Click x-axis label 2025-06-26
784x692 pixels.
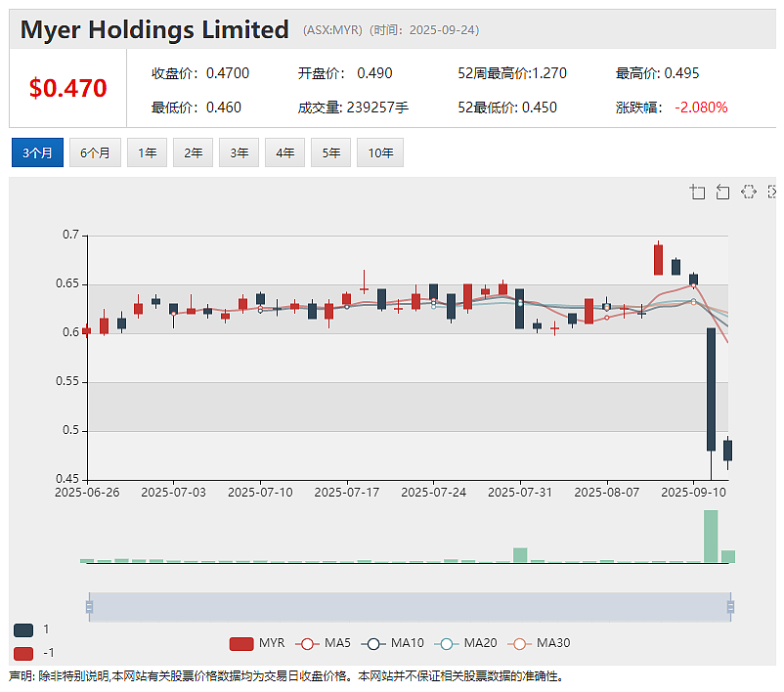[x=87, y=493]
